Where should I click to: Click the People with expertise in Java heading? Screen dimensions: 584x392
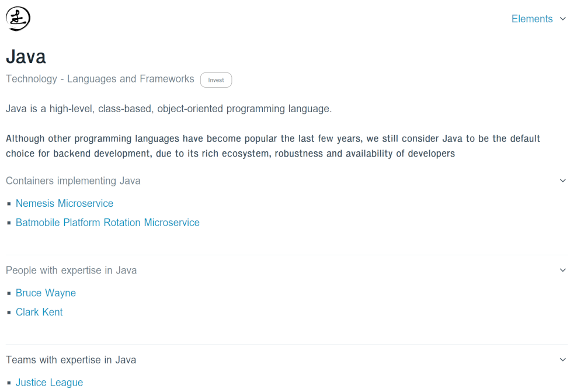(x=71, y=270)
